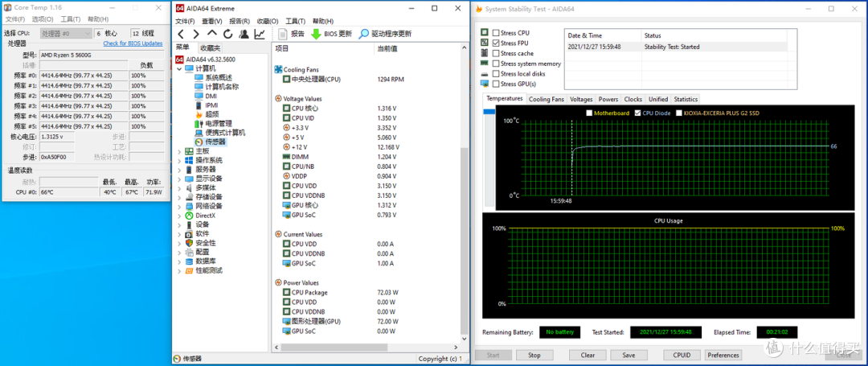Expand the 多媒体 tree node
This screenshot has height=366, width=868.
click(x=178, y=187)
